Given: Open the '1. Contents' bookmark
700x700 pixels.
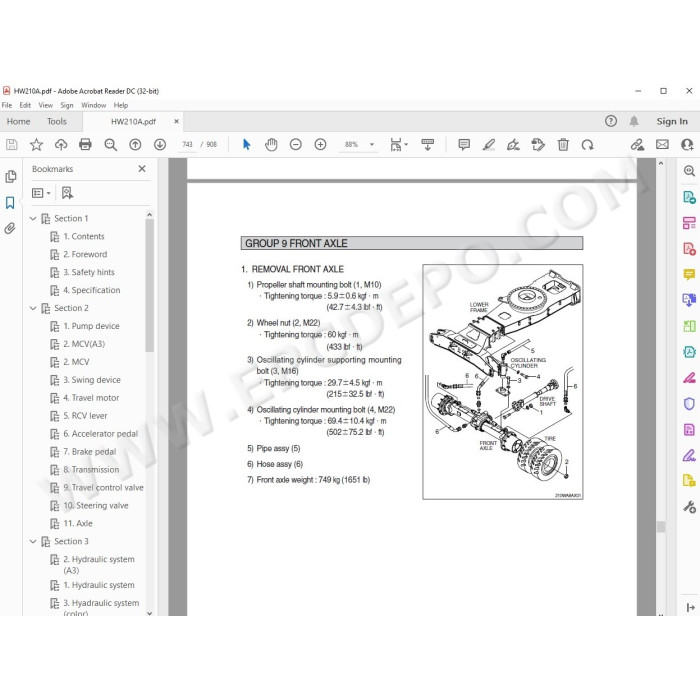Looking at the screenshot, I should 83,236.
